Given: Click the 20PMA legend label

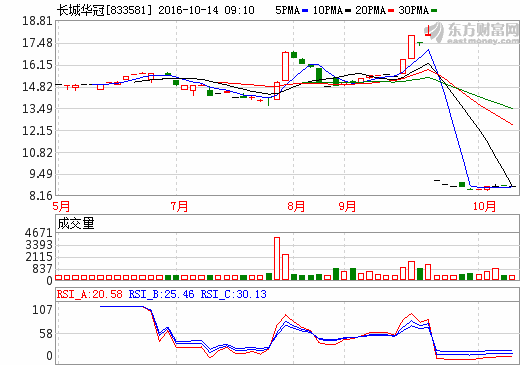Looking at the screenshot, I should 370,10.
